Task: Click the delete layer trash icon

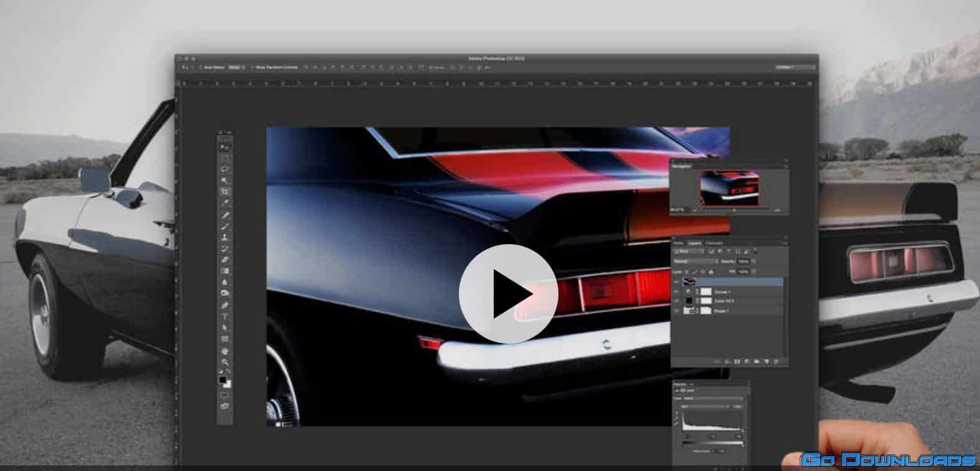Action: pos(777,361)
